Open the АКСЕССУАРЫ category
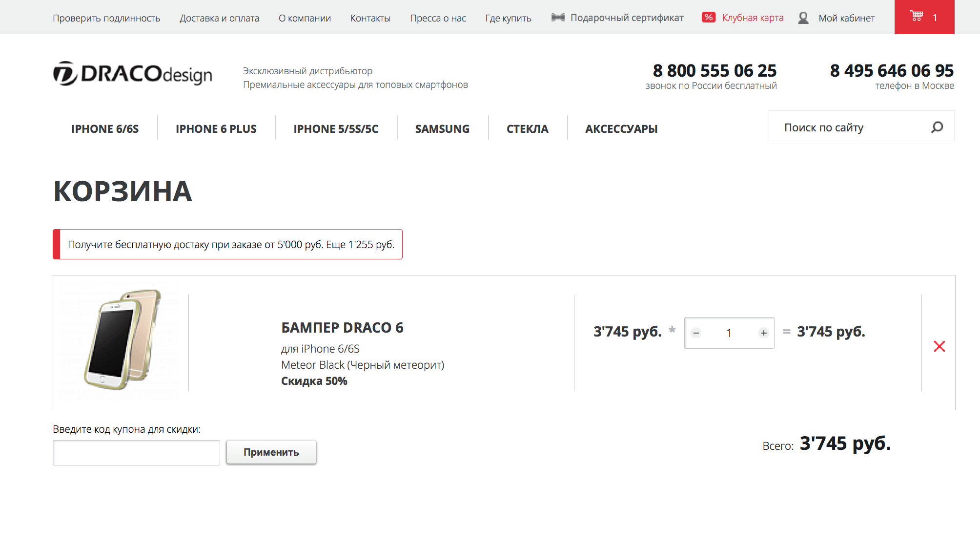Viewport: 980px width, 548px height. tap(621, 129)
